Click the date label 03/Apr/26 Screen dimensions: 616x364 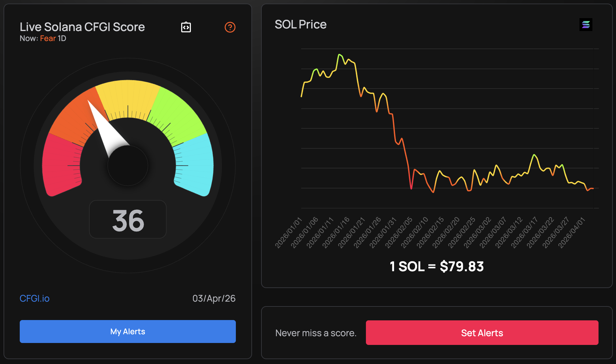pos(214,298)
